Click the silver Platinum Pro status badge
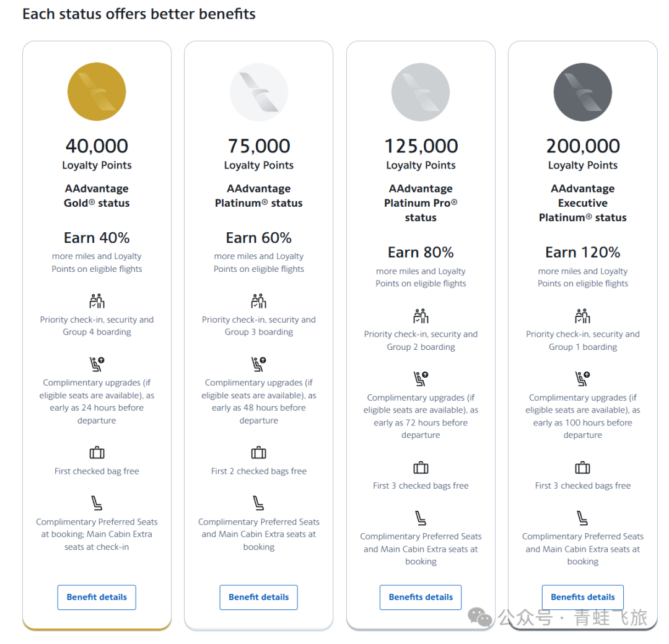669x644 pixels. click(421, 92)
